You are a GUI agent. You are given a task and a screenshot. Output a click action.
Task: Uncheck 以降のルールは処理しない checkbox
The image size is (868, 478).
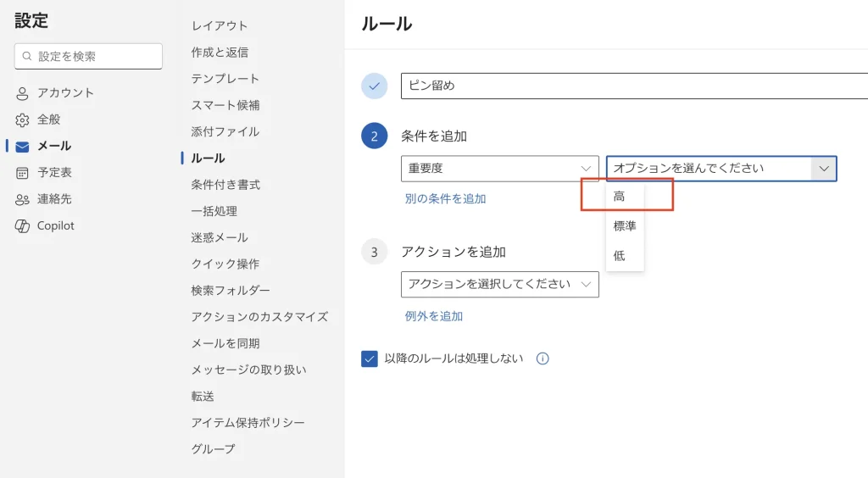(370, 358)
